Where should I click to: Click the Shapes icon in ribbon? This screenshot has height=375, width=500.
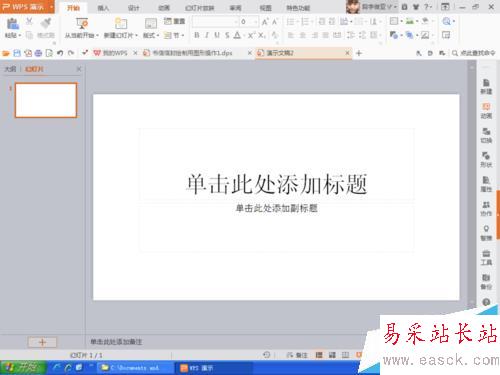pyautogui.click(x=395, y=35)
